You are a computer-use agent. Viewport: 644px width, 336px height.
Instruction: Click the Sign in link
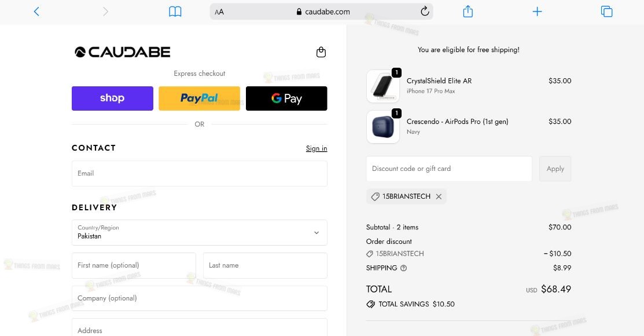(x=317, y=148)
